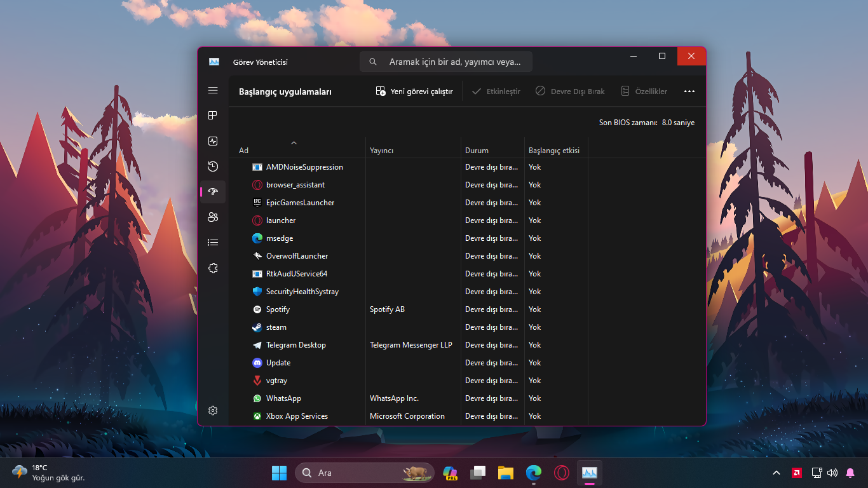Open the Windows Start menu
Image resolution: width=868 pixels, height=488 pixels.
279,473
